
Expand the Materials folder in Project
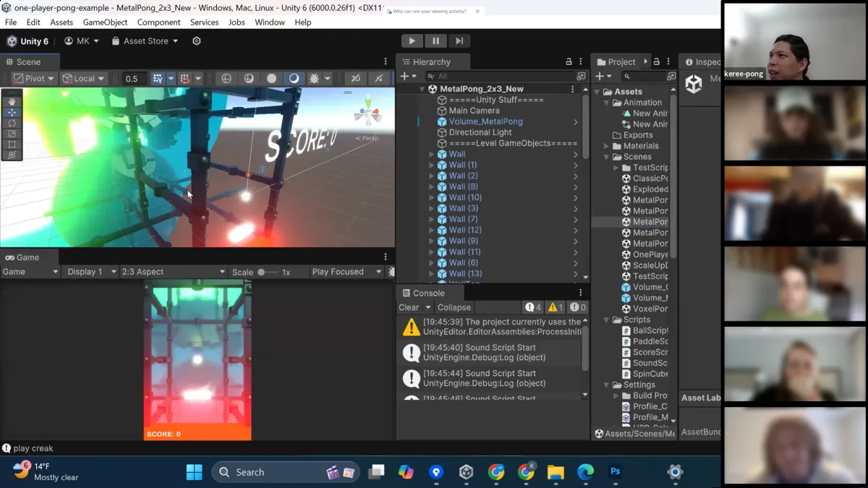pos(606,146)
